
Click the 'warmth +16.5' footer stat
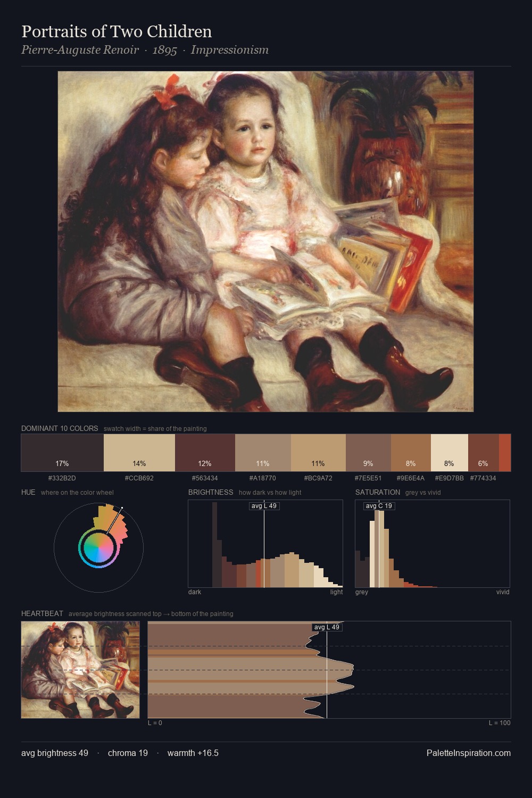coord(193,753)
